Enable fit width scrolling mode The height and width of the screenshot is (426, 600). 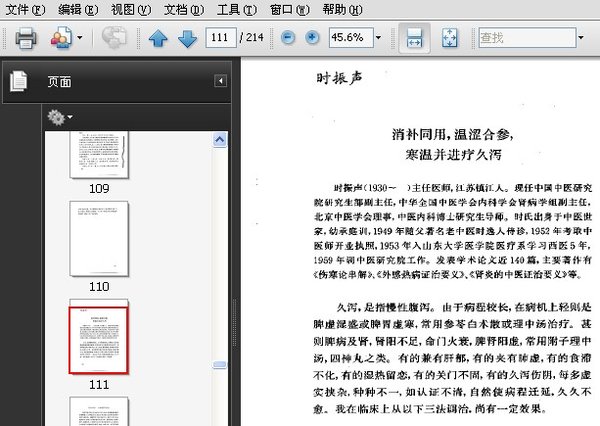[413, 38]
